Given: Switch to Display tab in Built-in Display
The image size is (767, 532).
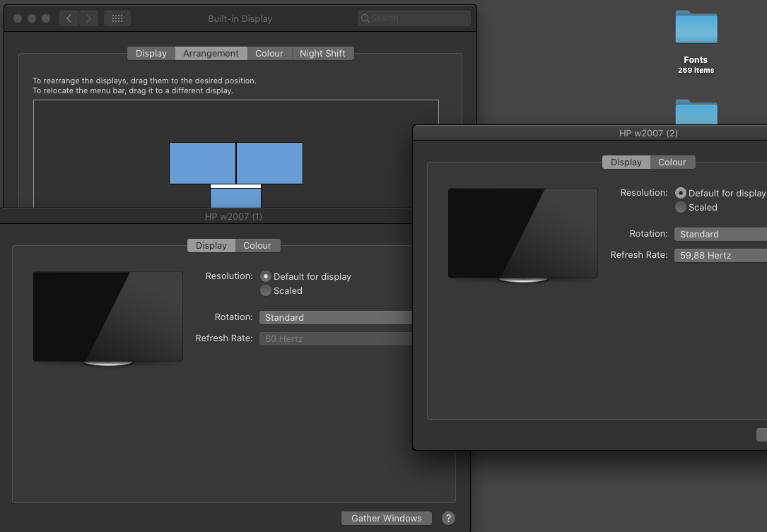Looking at the screenshot, I should (151, 53).
